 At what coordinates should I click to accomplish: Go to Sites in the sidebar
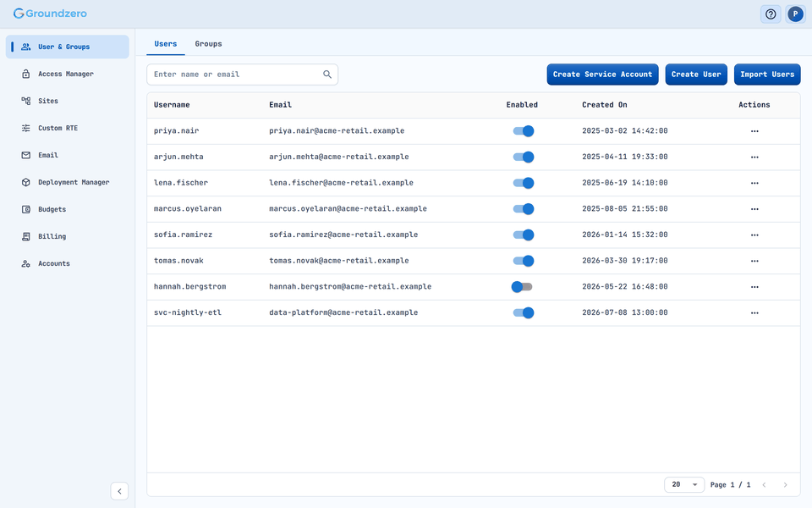[x=68, y=101]
